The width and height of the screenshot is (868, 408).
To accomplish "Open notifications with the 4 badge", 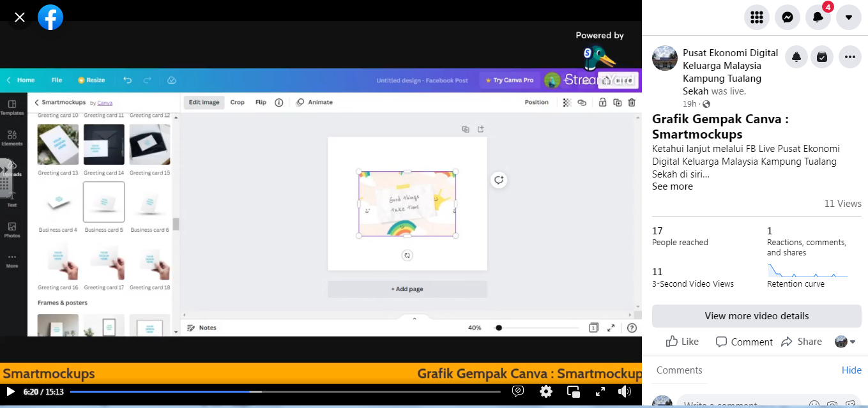I will point(818,17).
